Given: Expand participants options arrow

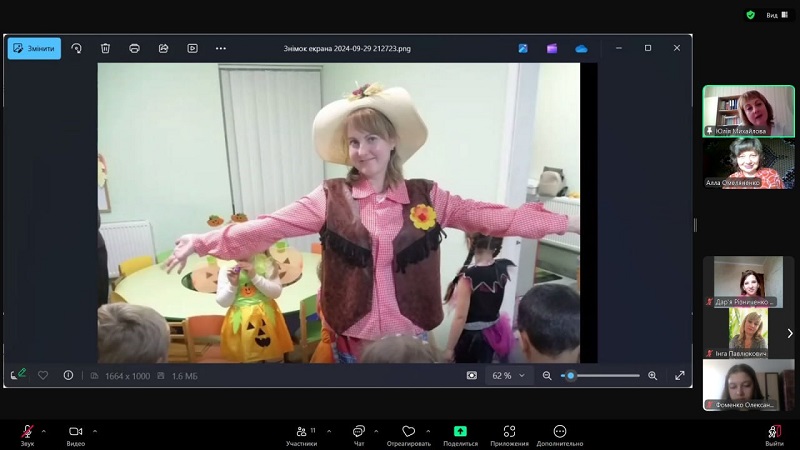Looking at the screenshot, I should tap(329, 431).
